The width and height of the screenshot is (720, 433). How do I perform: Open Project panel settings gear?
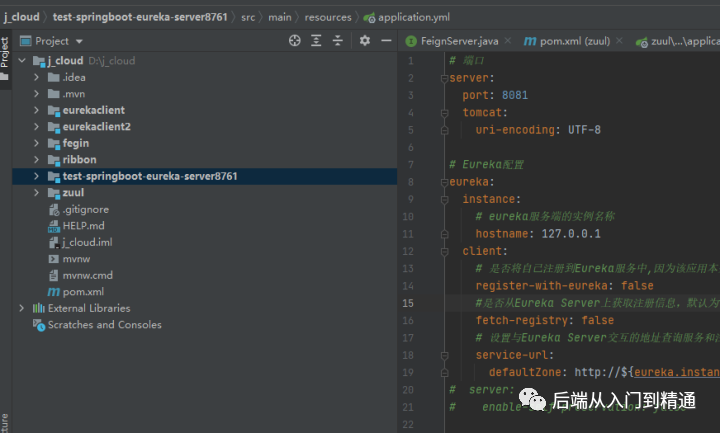365,41
